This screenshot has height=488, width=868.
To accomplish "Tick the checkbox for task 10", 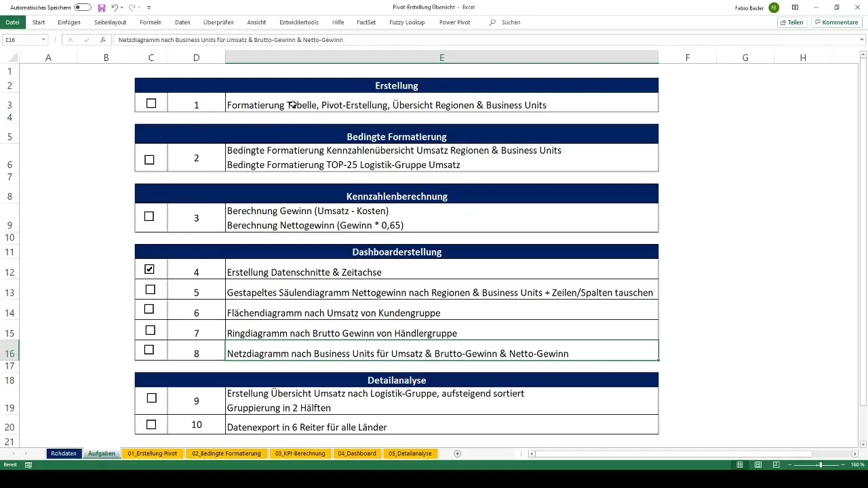I will 151,424.
